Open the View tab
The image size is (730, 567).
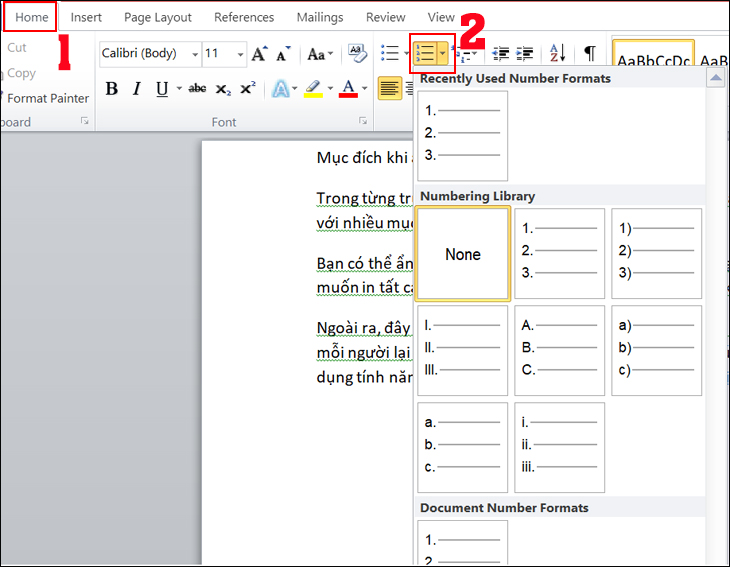coord(441,17)
